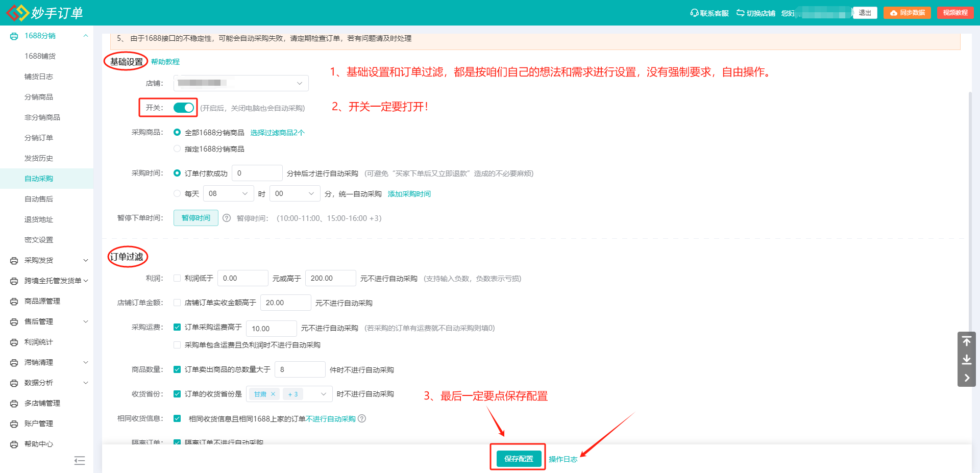The image size is (980, 473).
Task: Click the floating right-chevron icon
Action: point(967,378)
